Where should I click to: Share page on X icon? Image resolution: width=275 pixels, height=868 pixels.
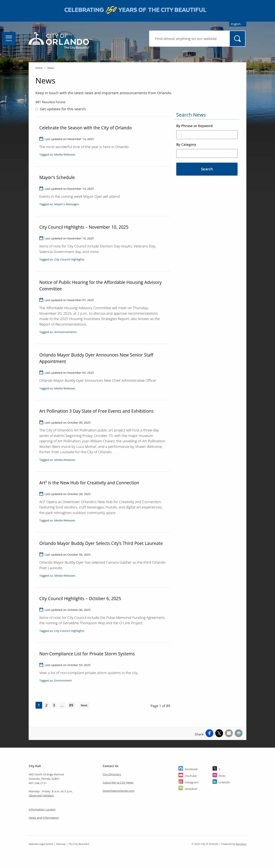tap(219, 733)
